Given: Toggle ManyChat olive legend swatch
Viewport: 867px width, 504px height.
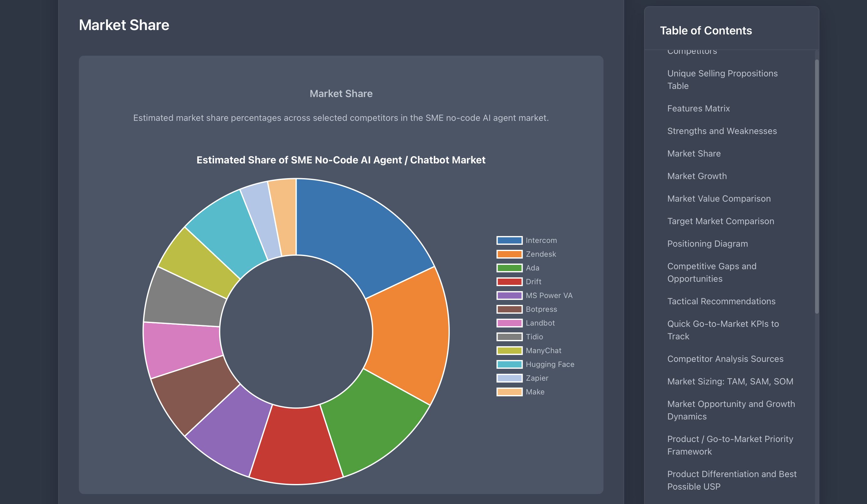Looking at the screenshot, I should (509, 351).
